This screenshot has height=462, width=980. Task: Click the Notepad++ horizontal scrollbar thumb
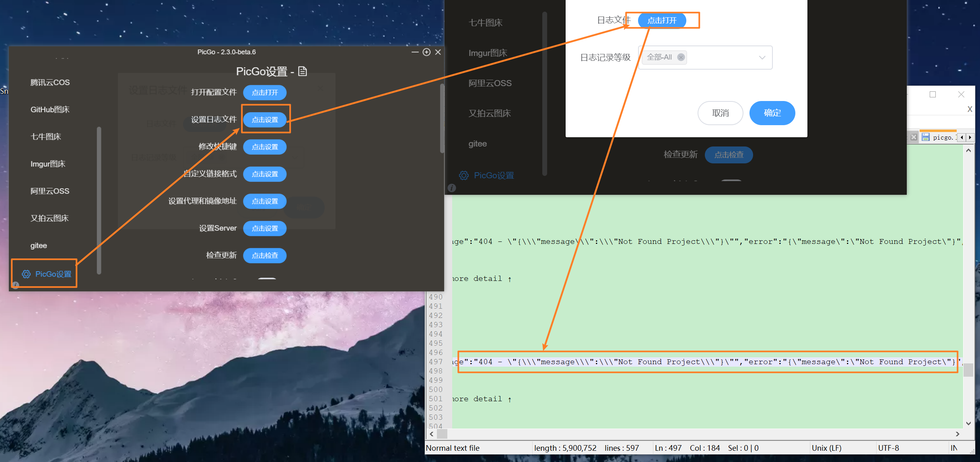(x=442, y=434)
